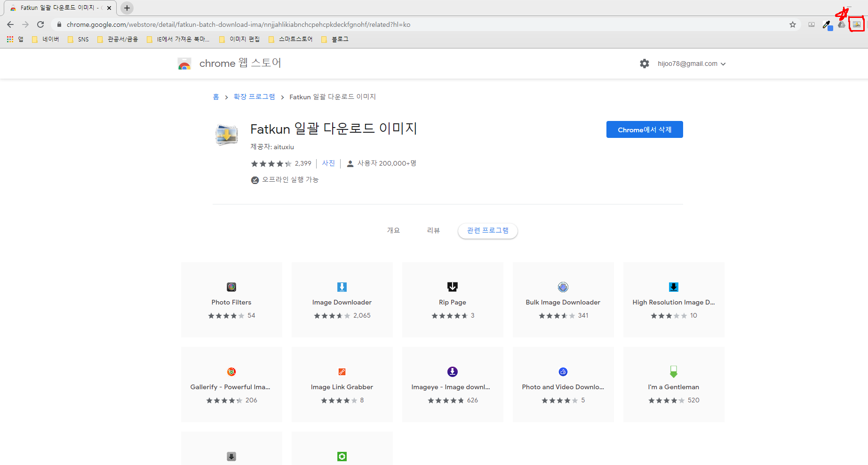Click the 2,399 star rating
The height and width of the screenshot is (465, 868).
tap(281, 163)
